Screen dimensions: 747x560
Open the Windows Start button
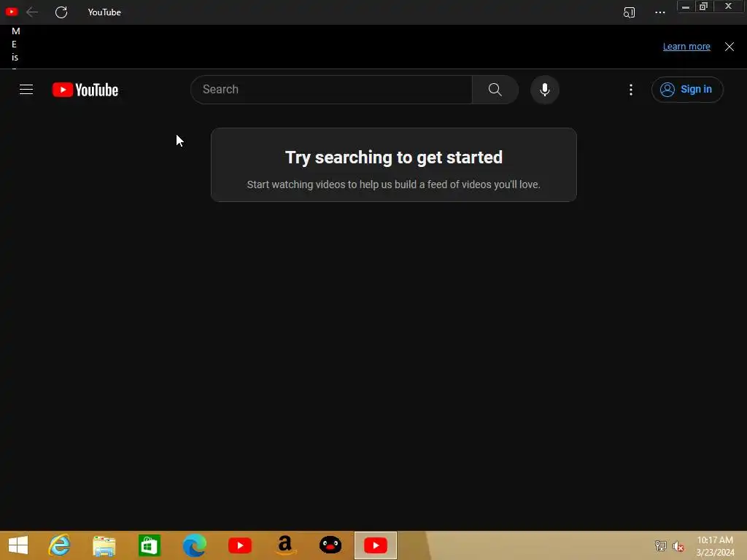(18, 545)
